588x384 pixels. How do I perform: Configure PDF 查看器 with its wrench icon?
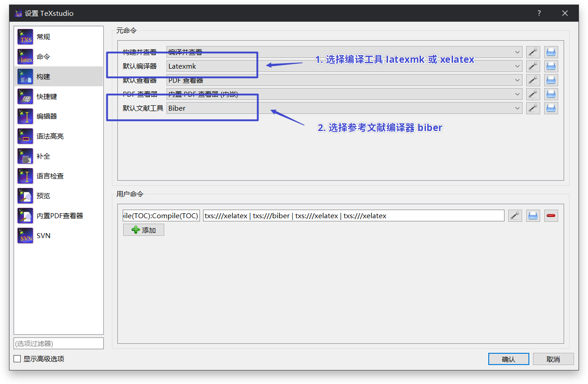point(533,94)
